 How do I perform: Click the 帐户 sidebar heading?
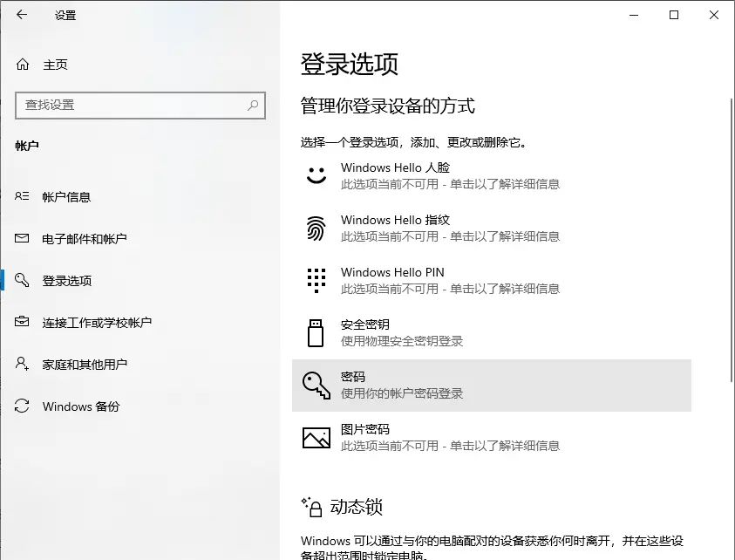tap(27, 146)
